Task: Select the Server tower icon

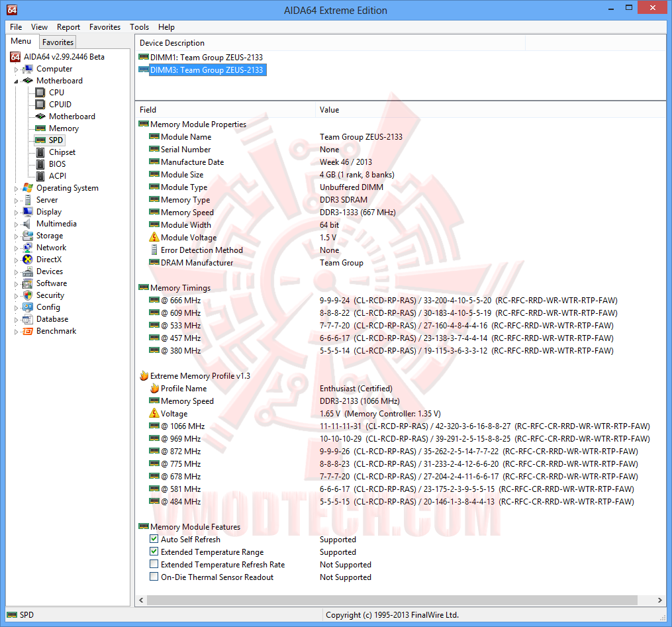Action: 28,200
